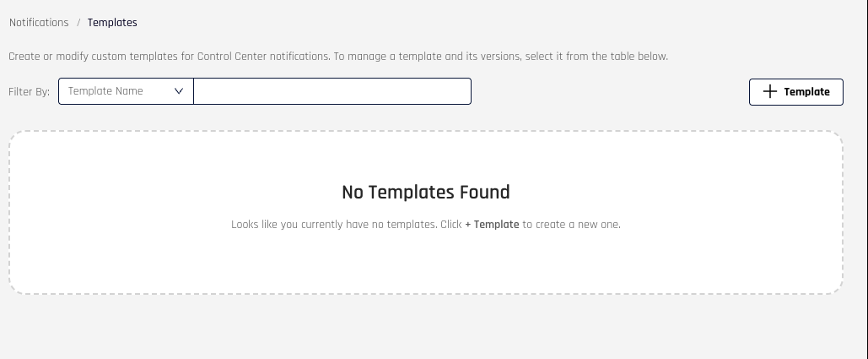This screenshot has width=868, height=359.
Task: Click the 'to create a new one' text
Action: click(571, 225)
